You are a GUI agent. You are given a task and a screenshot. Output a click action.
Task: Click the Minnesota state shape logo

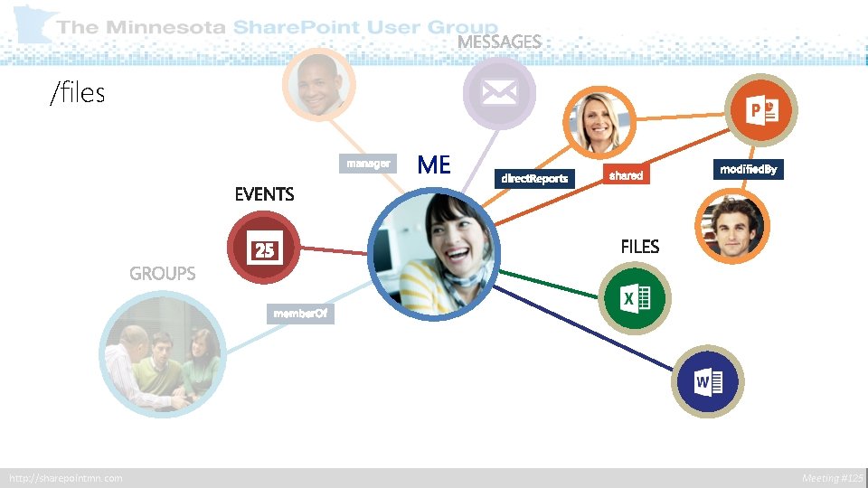click(33, 23)
